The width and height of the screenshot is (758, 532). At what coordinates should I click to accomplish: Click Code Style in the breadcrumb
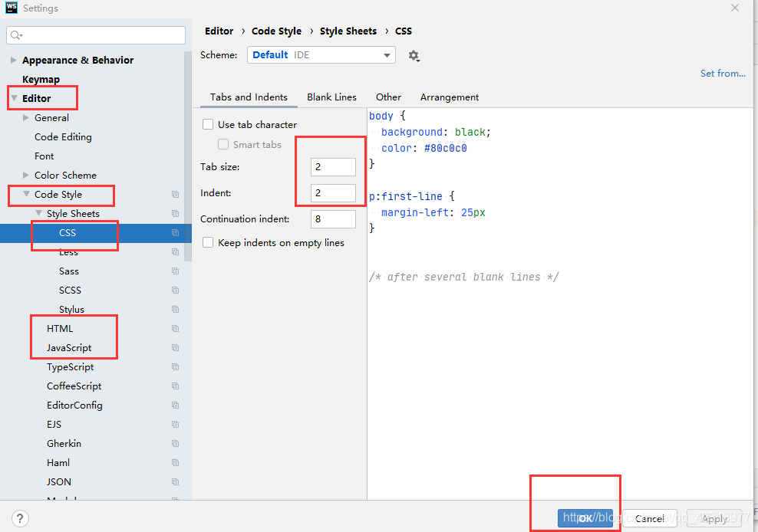276,31
